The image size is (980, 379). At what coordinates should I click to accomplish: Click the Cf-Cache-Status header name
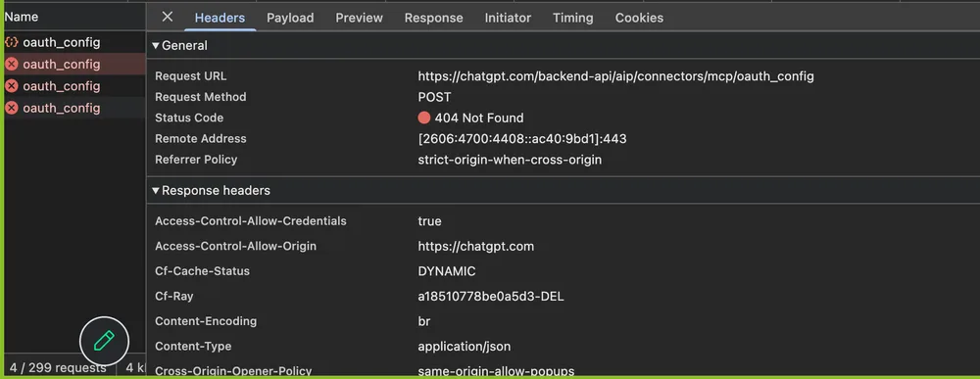pos(202,271)
